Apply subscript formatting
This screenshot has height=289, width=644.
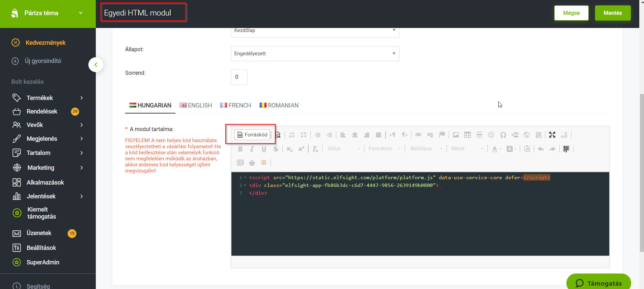pos(289,149)
